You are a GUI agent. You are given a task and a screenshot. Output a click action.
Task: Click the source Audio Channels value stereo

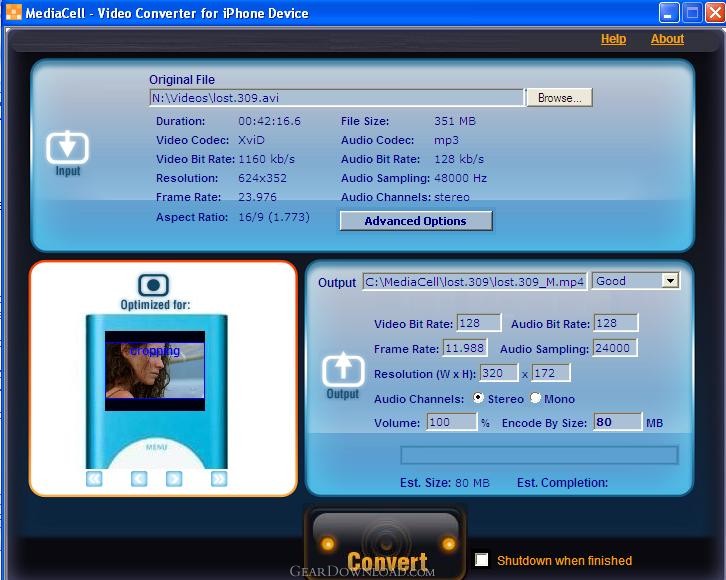pyautogui.click(x=451, y=197)
